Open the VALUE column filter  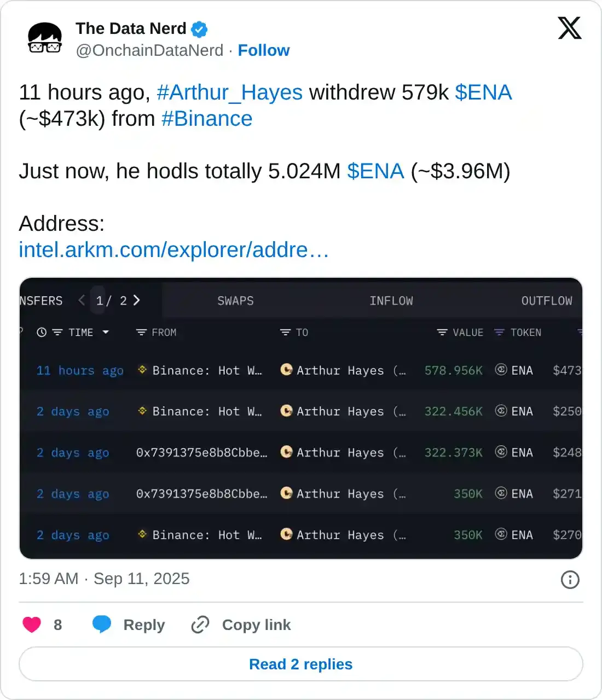pos(442,332)
